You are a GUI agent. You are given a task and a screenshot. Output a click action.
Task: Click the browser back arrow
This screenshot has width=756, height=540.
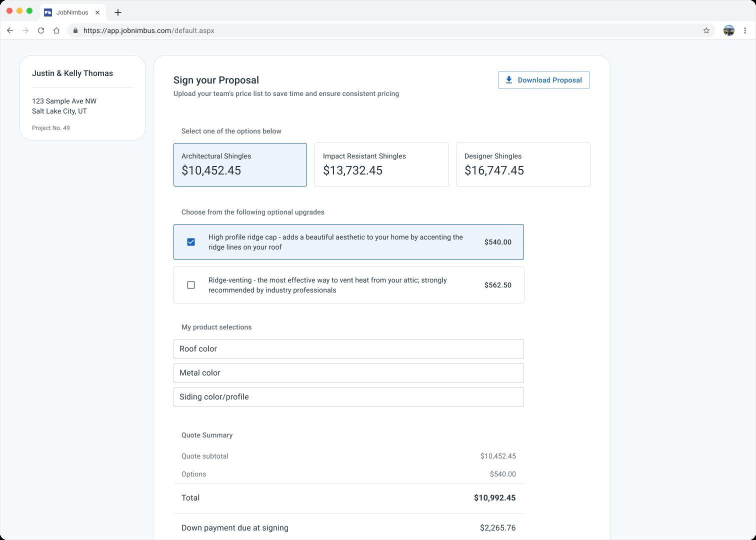click(10, 30)
